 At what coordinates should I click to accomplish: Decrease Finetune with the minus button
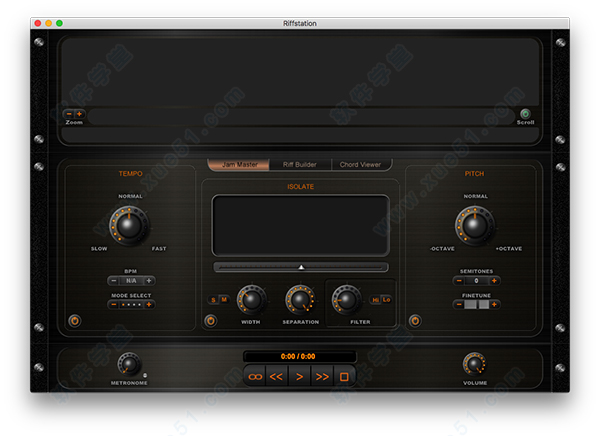tap(459, 305)
